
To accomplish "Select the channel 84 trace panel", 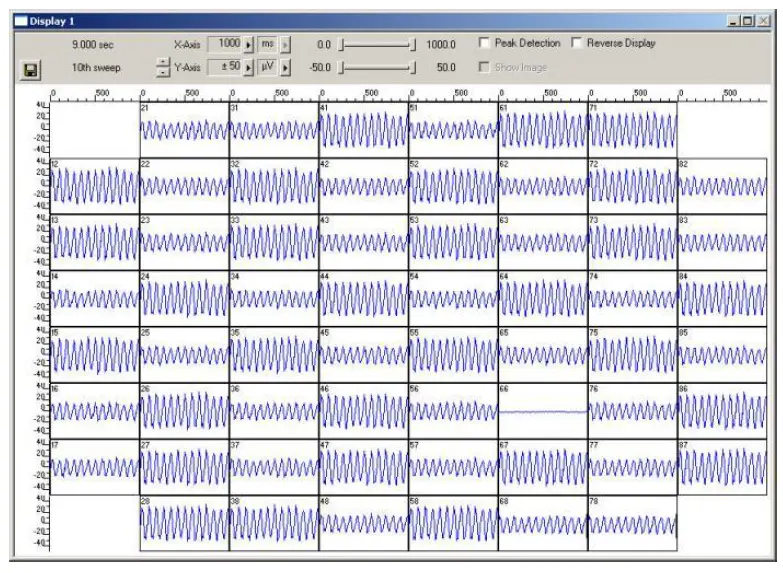I will point(722,299).
